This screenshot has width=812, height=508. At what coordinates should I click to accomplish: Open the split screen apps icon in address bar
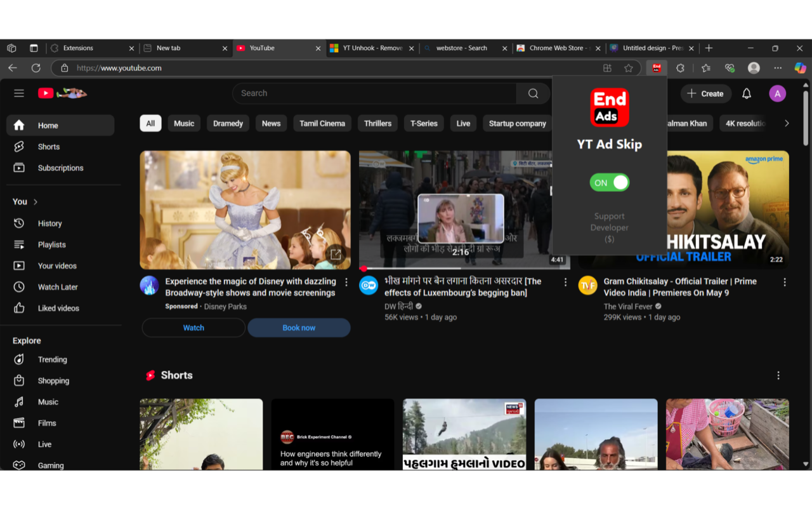tap(607, 68)
